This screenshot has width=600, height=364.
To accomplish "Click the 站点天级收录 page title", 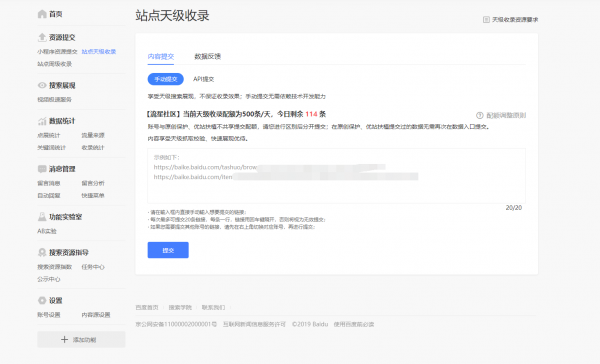I will point(172,16).
